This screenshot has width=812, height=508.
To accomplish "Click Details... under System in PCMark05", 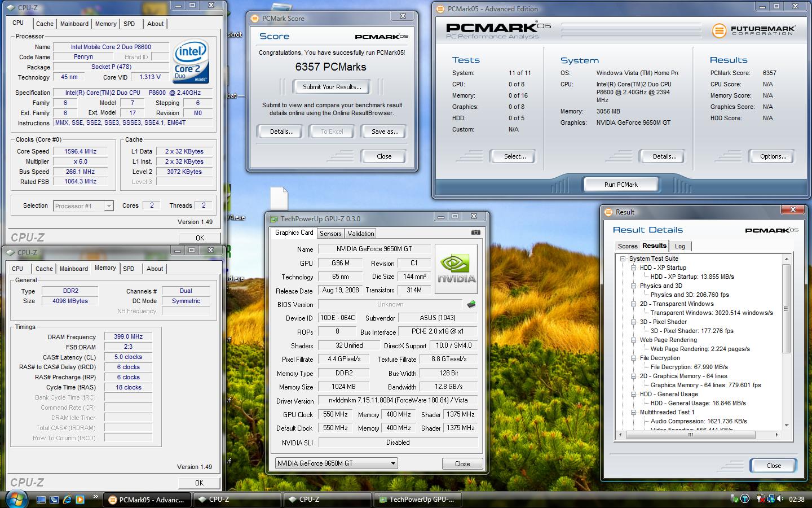I will pos(664,156).
